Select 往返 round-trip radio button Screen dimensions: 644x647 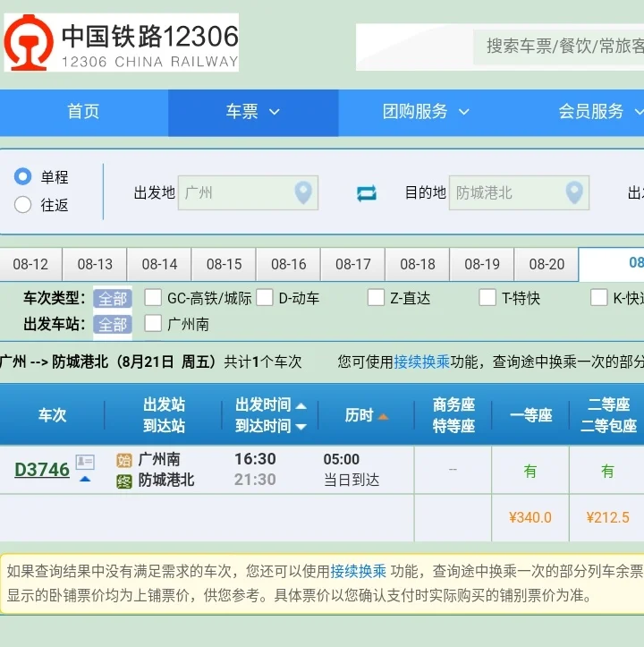point(22,204)
